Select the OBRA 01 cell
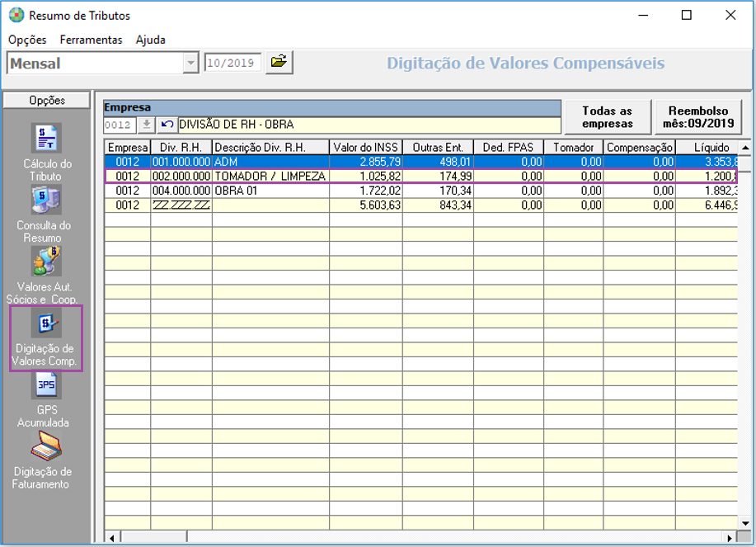Viewport: 756px width, 547px height. click(270, 191)
